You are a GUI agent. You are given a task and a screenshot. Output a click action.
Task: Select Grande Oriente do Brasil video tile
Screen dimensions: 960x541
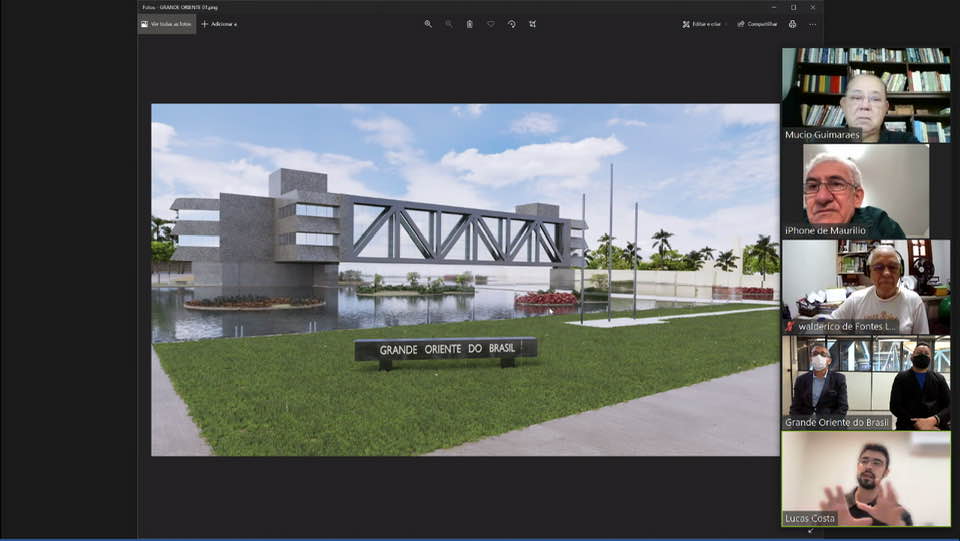pyautogui.click(x=866, y=383)
